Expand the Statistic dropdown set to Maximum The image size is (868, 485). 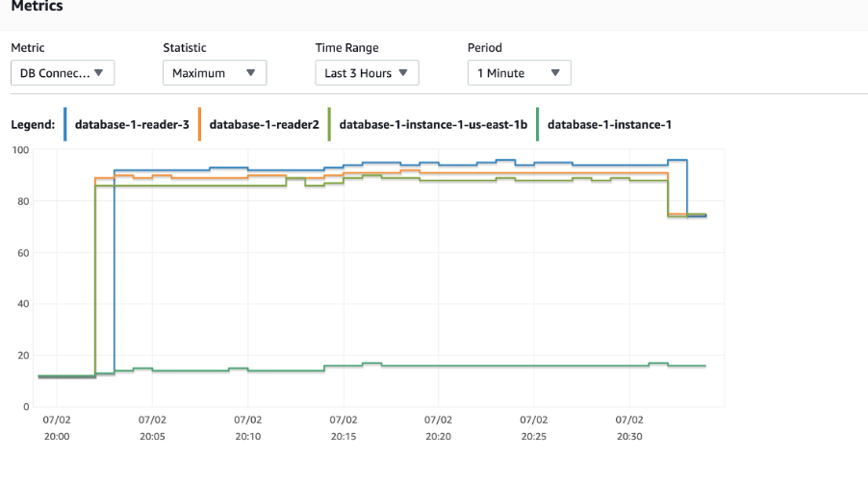213,73
